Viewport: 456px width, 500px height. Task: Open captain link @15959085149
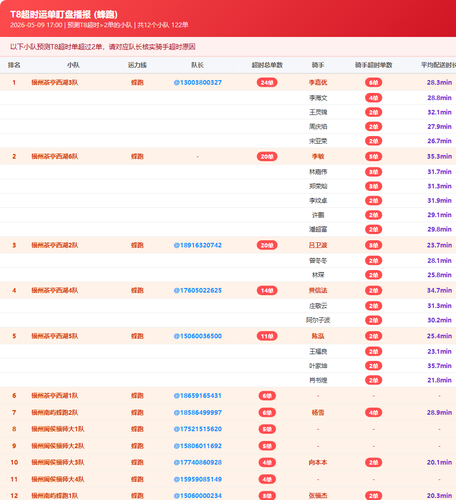[198, 479]
